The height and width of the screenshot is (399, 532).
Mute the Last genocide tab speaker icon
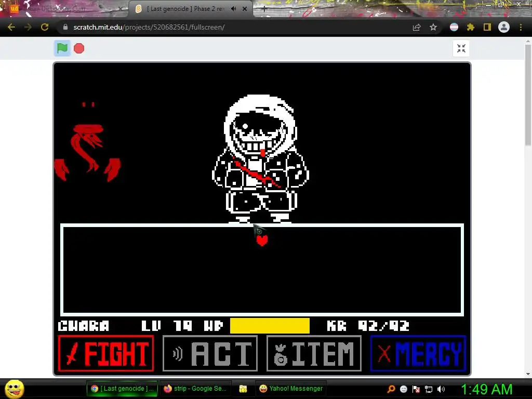[x=233, y=9]
